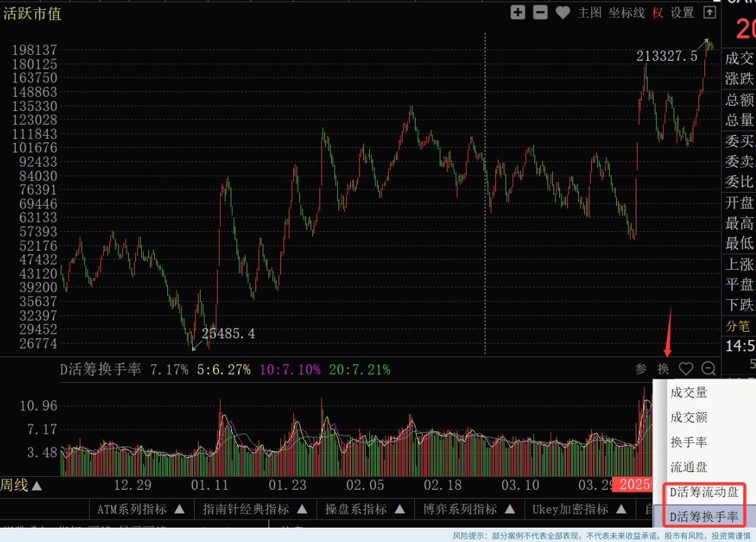Click the 参 parameter icon
Viewport: 756px width, 542px height.
(641, 369)
